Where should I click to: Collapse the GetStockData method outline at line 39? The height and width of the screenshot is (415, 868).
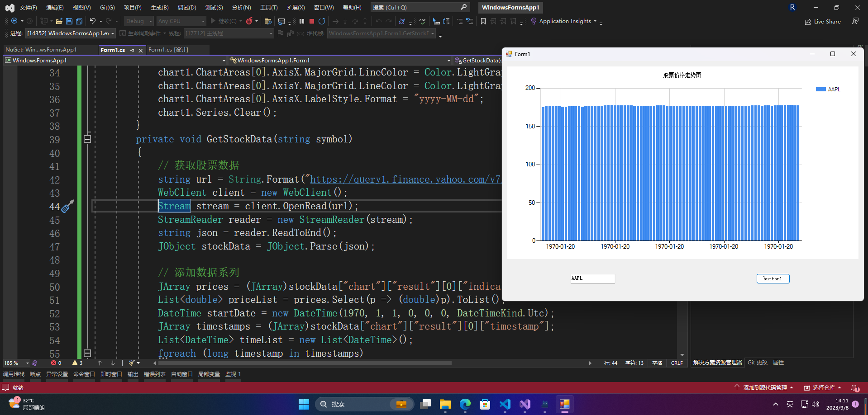pos(87,139)
